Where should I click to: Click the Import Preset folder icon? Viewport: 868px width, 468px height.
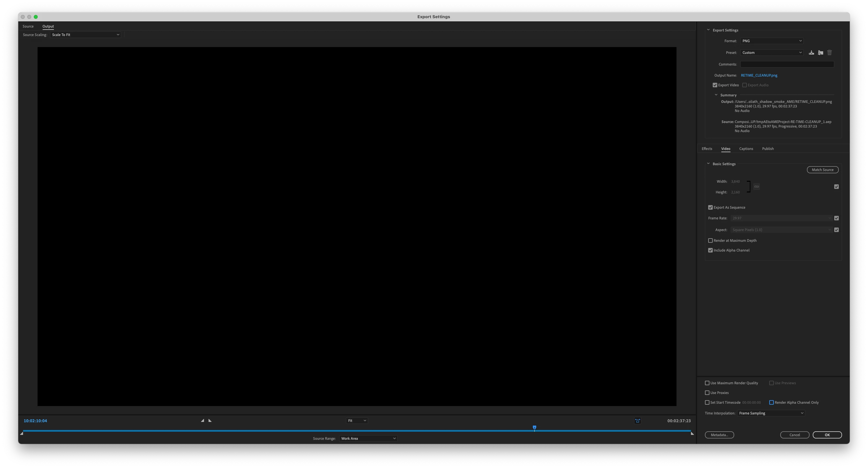click(x=821, y=53)
